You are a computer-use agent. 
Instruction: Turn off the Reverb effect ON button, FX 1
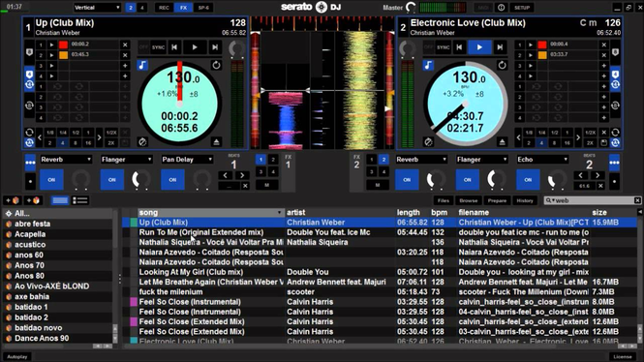[51, 180]
